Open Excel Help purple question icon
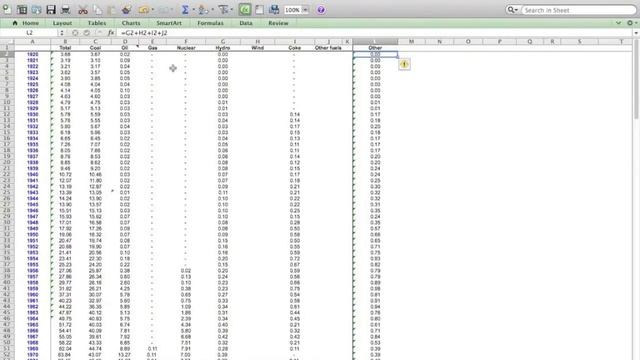640x360 pixels. coord(321,10)
